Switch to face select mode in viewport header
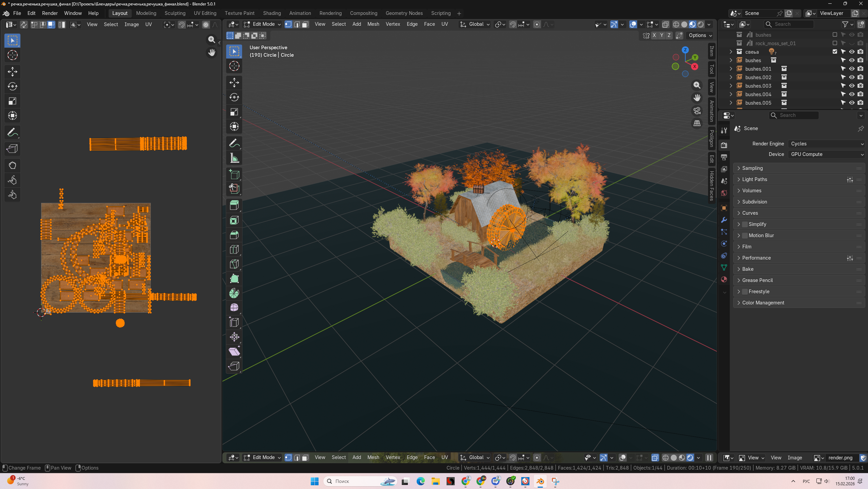This screenshot has height=489, width=868. (x=305, y=24)
